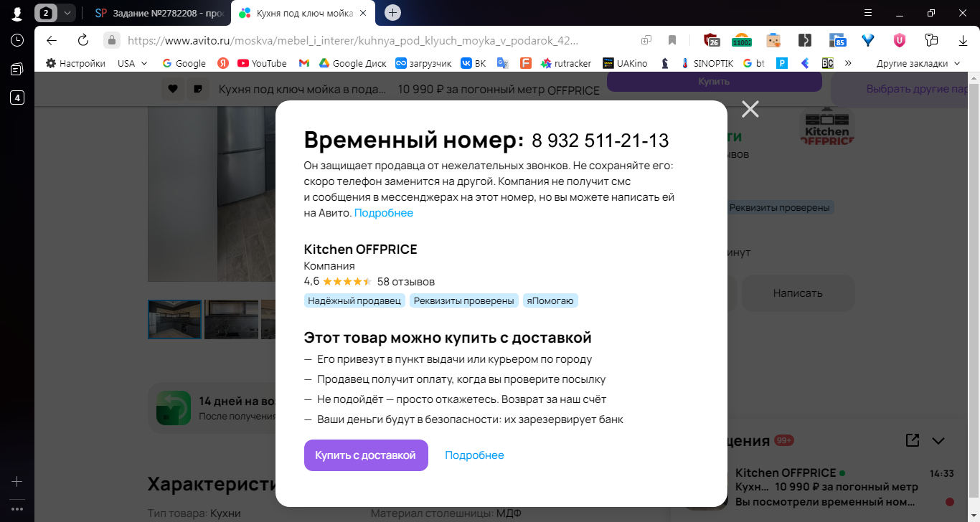
Task: Open History clock icon in sidebar
Action: click(x=17, y=40)
